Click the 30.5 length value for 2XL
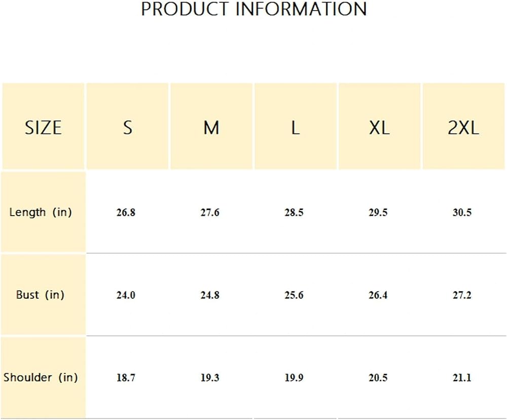This screenshot has height=420, width=507. [x=462, y=213]
